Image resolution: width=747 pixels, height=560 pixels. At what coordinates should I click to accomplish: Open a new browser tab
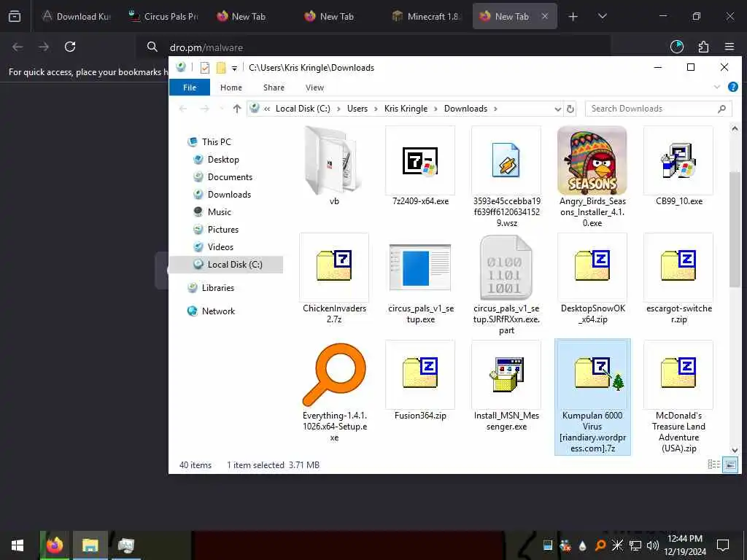573,17
